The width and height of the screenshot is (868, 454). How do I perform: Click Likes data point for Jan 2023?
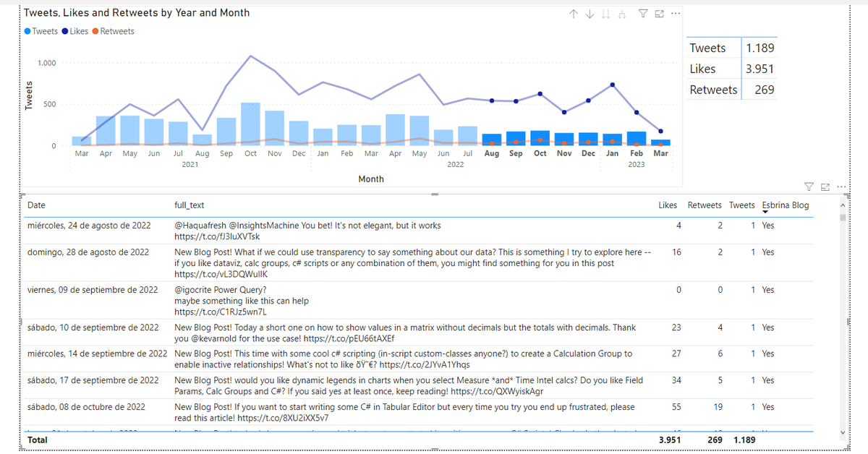click(613, 85)
